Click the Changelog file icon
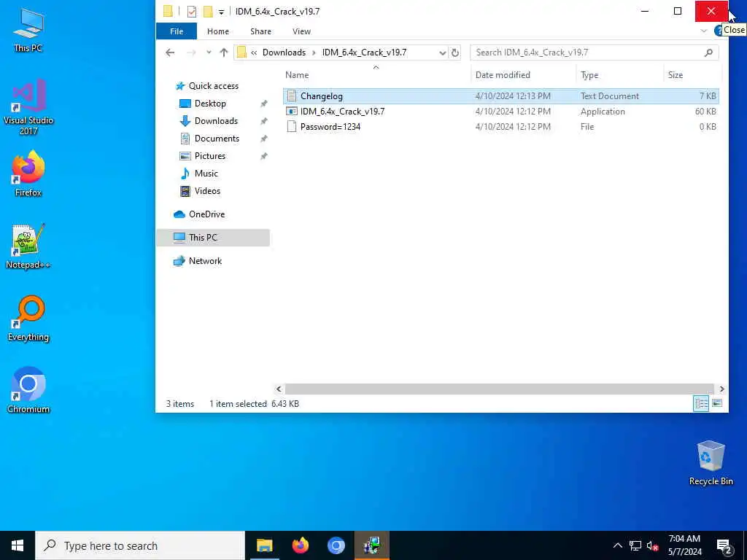 point(292,96)
